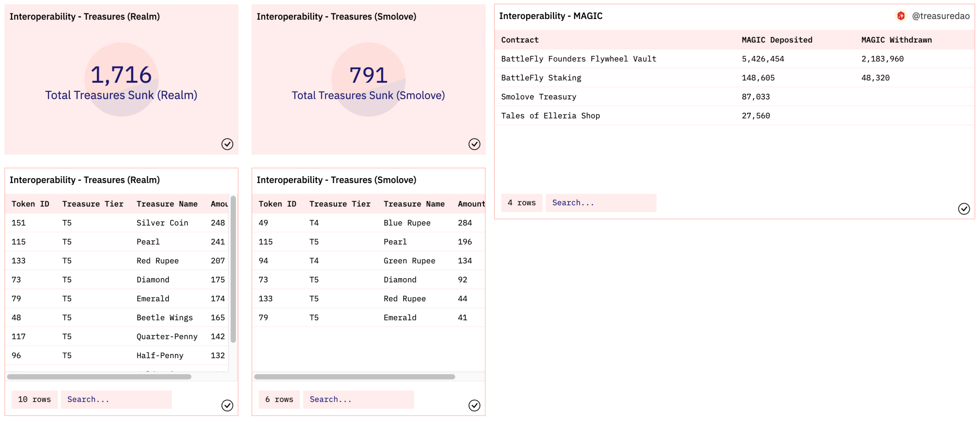Click Search field in the MAGIC table

[601, 202]
